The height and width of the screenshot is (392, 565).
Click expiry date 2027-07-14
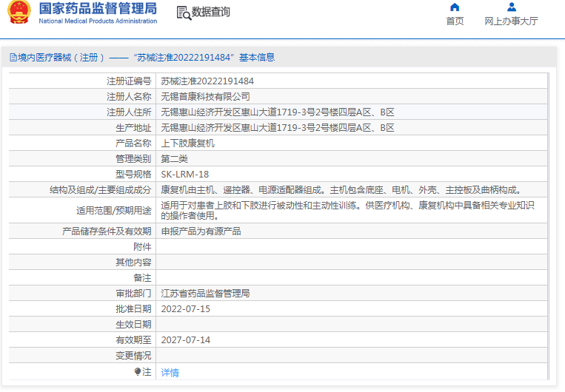tap(186, 340)
